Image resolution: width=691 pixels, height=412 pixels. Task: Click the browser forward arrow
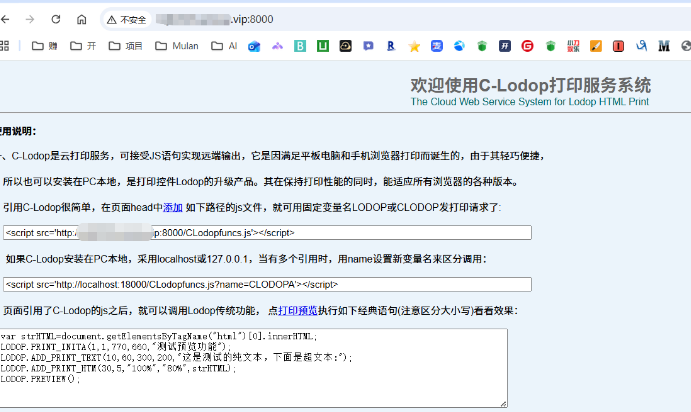coord(31,19)
